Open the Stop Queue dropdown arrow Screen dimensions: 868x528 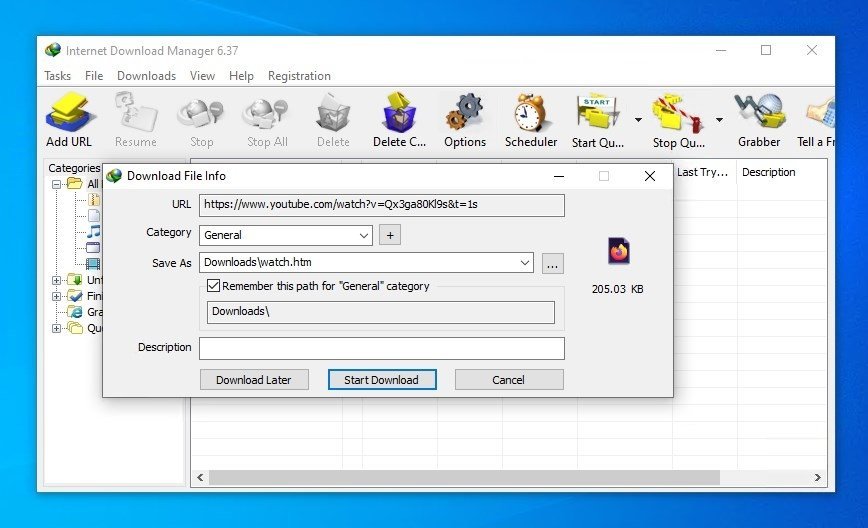(x=719, y=120)
